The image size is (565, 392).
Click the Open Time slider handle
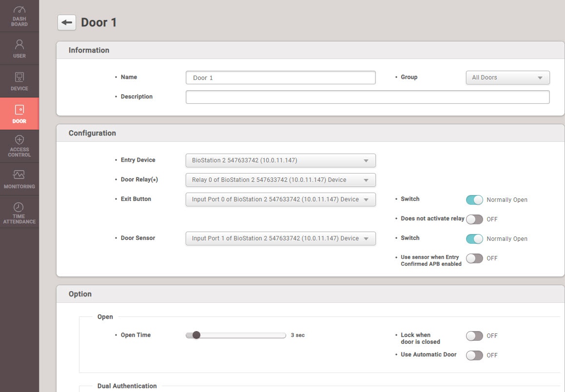[196, 335]
